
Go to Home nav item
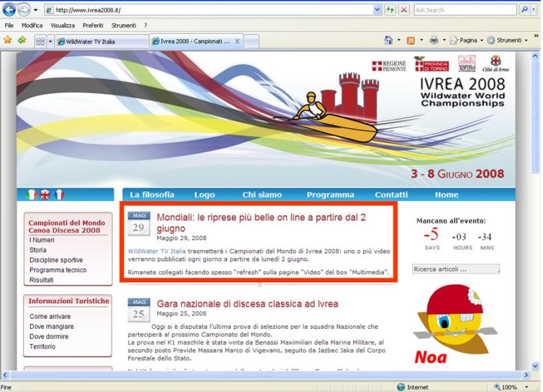[x=447, y=195]
